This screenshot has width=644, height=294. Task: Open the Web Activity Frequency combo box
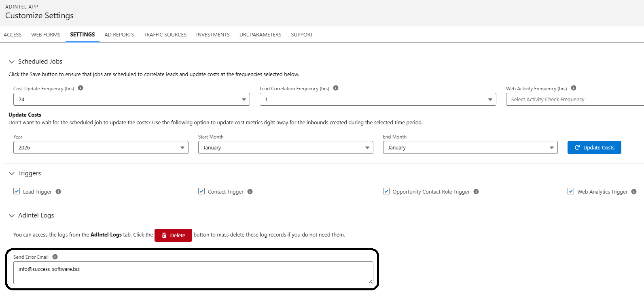pos(575,99)
